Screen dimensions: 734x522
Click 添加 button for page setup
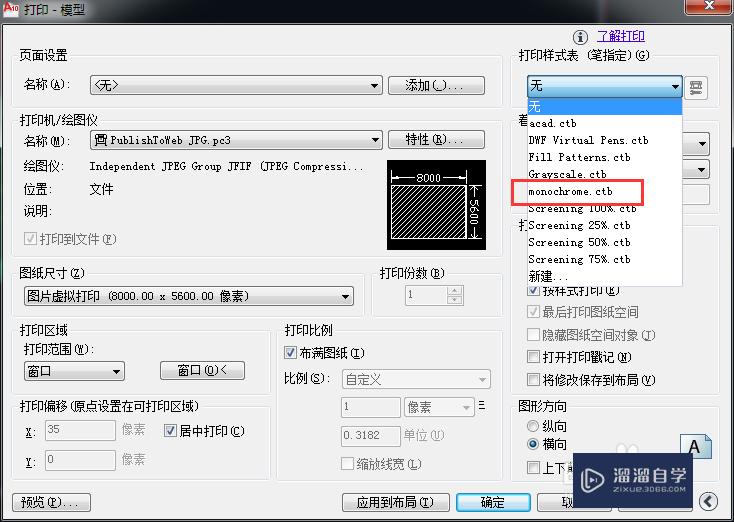[x=436, y=86]
